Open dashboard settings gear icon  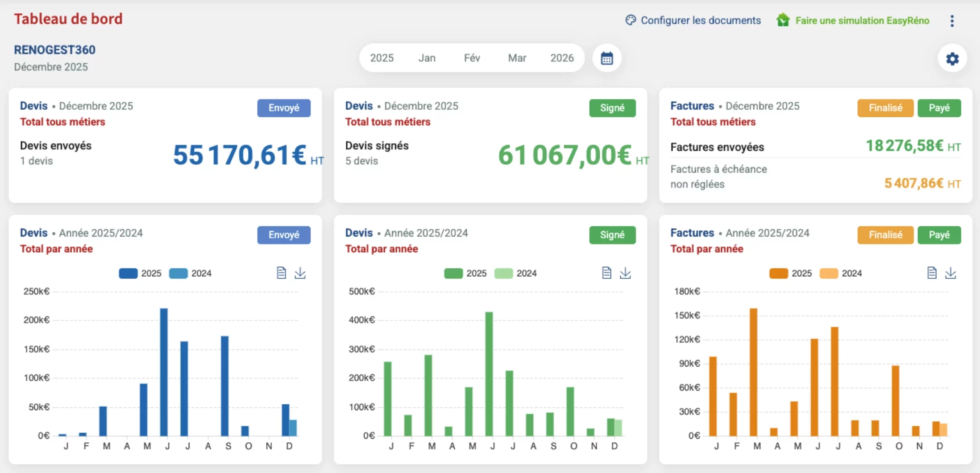click(952, 58)
